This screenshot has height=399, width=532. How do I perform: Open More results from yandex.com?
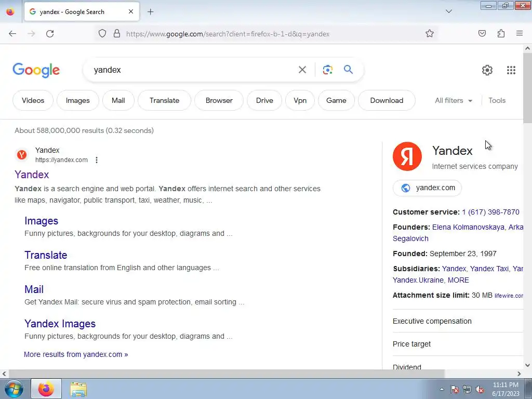pyautogui.click(x=76, y=354)
